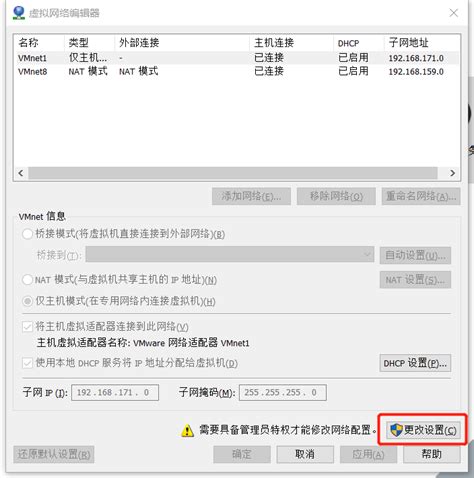Open the 帮助 button
The image size is (474, 478).
pos(432,454)
